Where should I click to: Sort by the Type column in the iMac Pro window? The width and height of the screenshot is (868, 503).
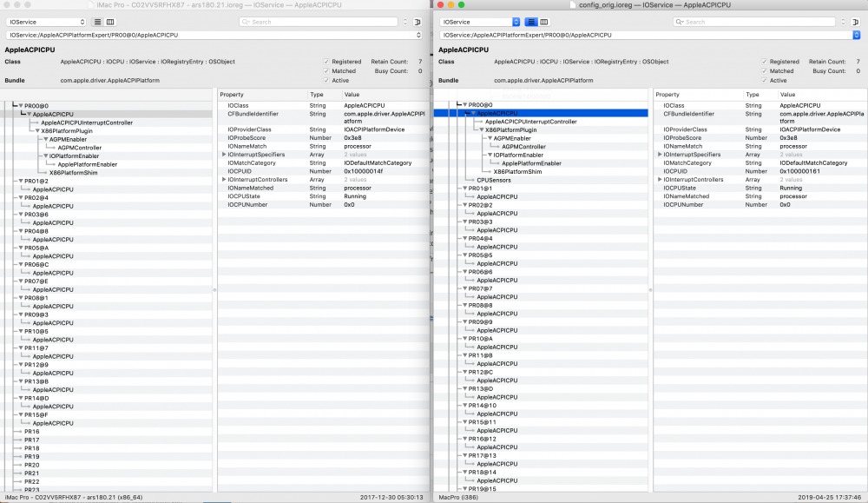pyautogui.click(x=324, y=95)
